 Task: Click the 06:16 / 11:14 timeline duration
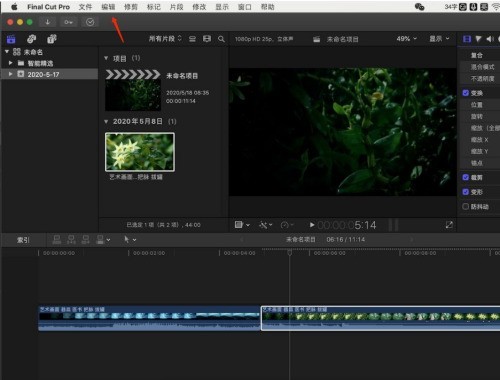coord(345,239)
